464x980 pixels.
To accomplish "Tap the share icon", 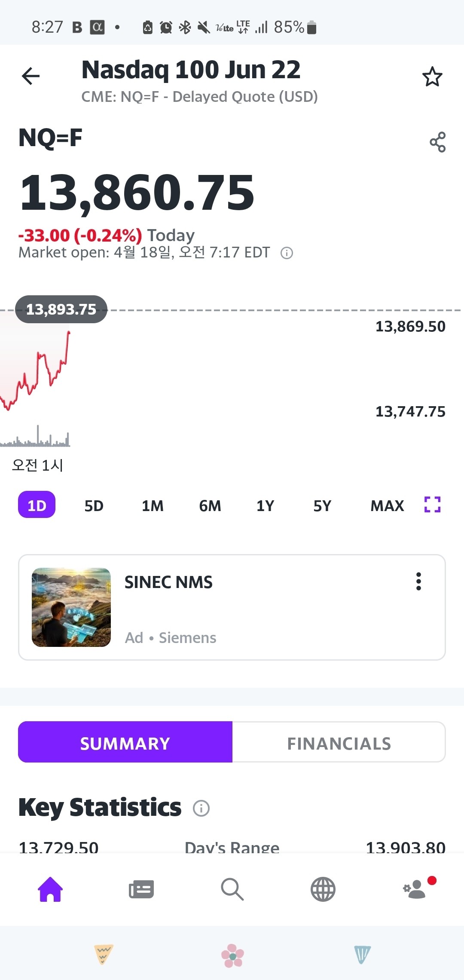I will (437, 142).
